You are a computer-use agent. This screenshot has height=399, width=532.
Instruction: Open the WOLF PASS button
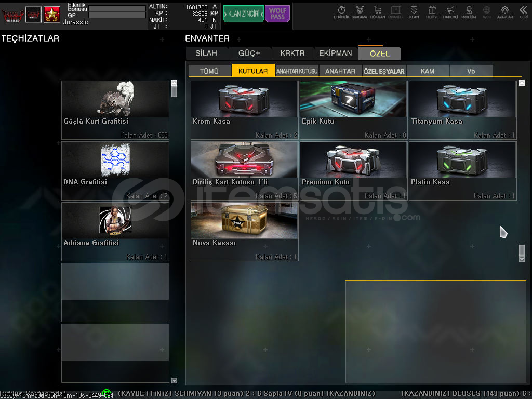(277, 14)
